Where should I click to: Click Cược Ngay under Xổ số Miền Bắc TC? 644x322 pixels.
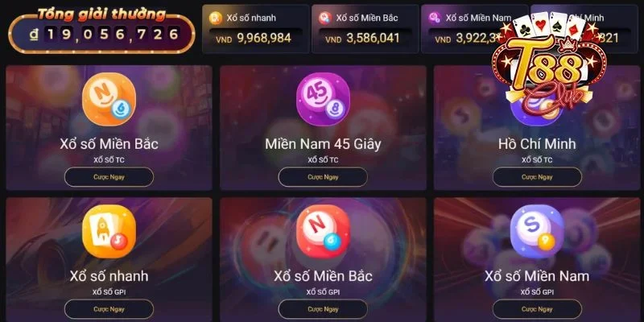(109, 177)
